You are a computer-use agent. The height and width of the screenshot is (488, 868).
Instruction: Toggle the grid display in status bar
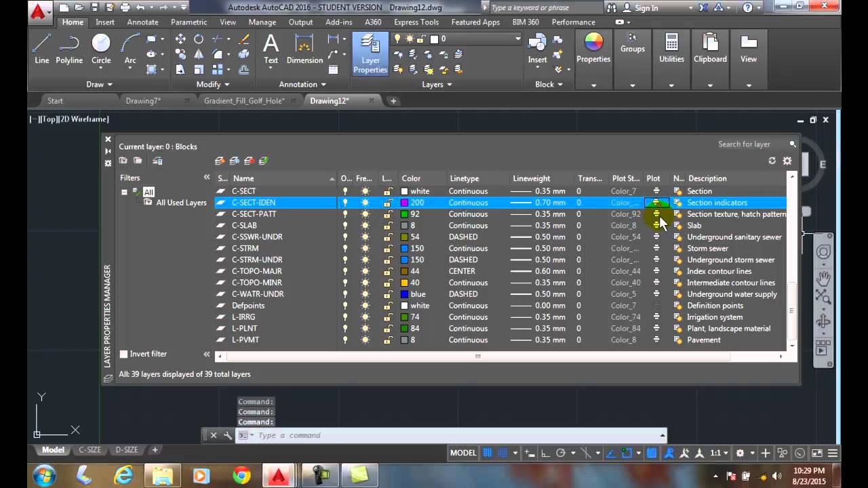click(x=487, y=453)
